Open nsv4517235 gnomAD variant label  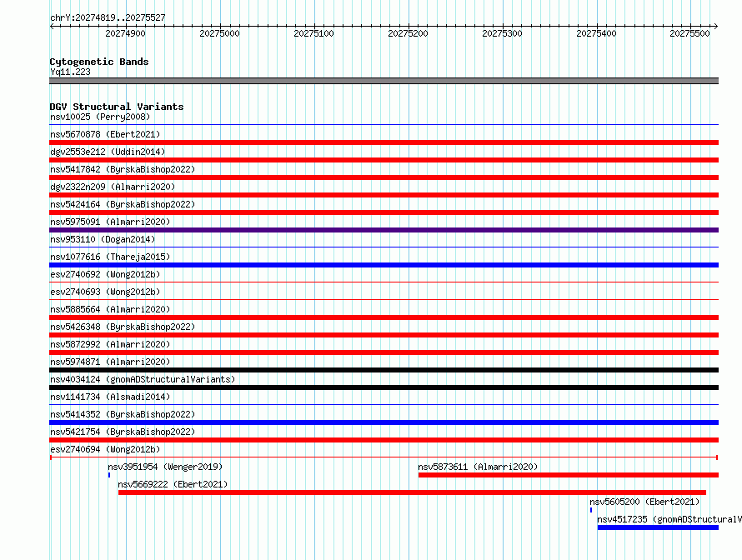pyautogui.click(x=669, y=519)
